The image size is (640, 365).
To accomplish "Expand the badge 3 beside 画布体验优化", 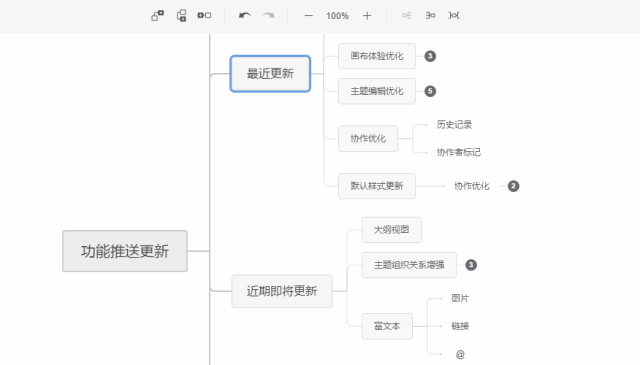I will (430, 56).
